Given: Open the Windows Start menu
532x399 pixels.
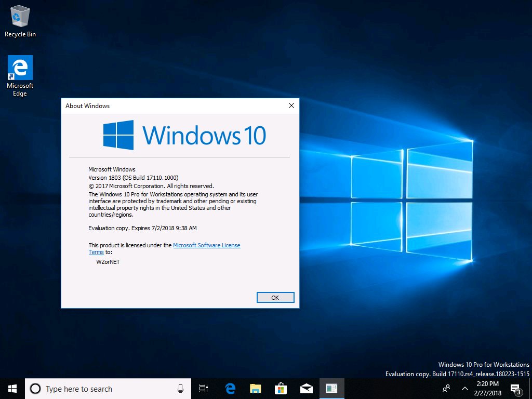Looking at the screenshot, I should pos(12,389).
